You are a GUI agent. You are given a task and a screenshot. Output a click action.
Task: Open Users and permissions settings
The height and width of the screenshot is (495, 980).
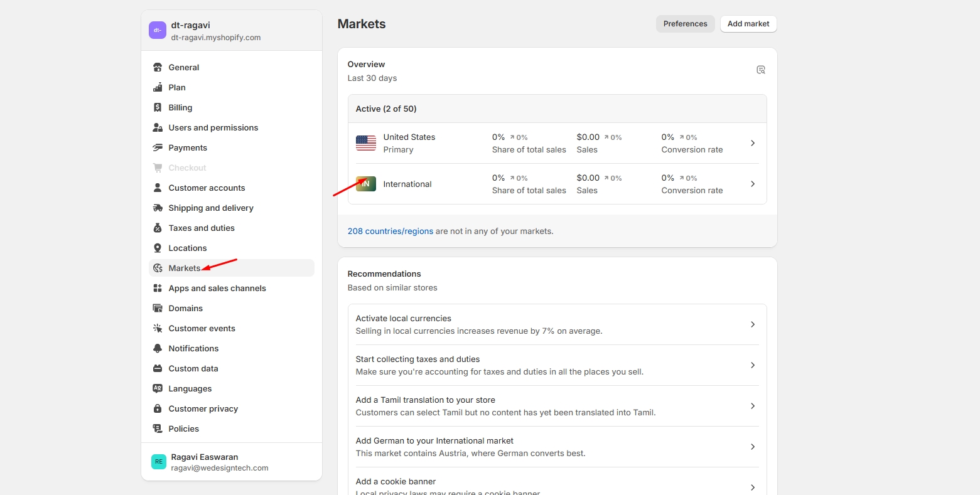coord(213,128)
